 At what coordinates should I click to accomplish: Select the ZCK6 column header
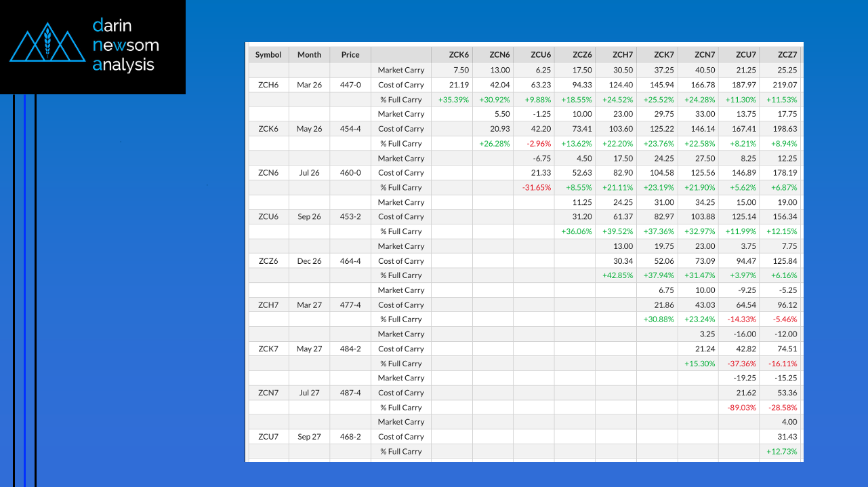tap(459, 55)
